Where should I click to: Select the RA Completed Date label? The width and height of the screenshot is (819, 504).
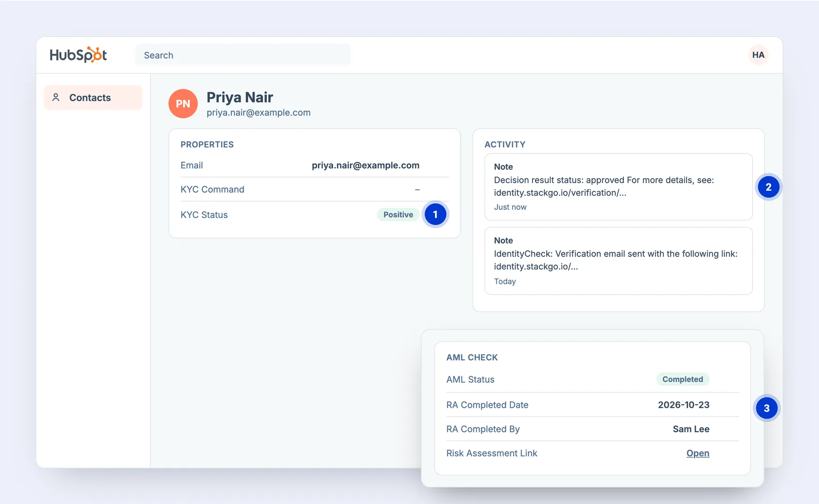click(487, 405)
